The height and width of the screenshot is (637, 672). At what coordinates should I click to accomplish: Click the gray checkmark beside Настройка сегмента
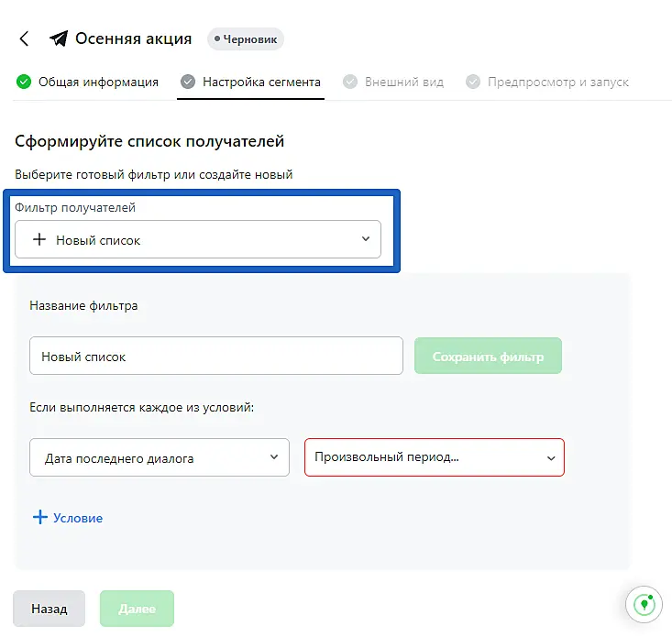pos(188,82)
